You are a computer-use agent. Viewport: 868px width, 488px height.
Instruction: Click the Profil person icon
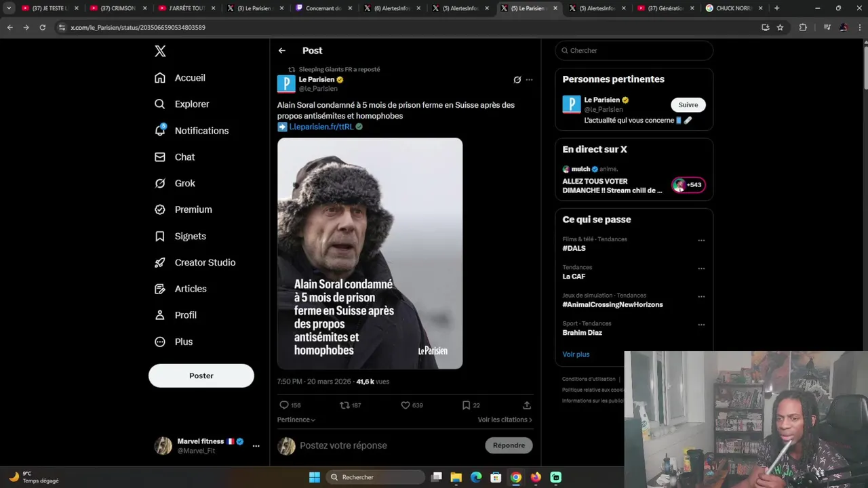click(x=160, y=315)
